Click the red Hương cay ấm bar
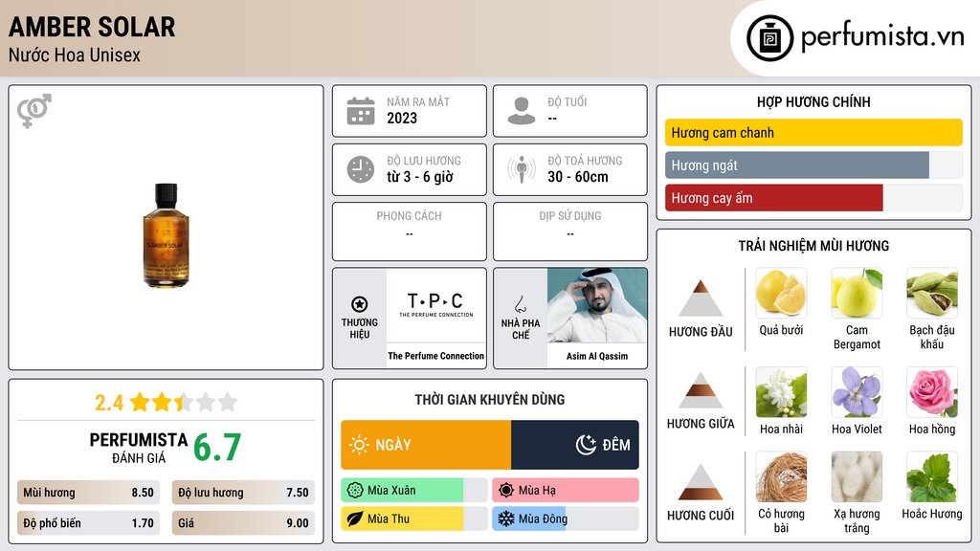The height and width of the screenshot is (551, 980). click(x=773, y=197)
